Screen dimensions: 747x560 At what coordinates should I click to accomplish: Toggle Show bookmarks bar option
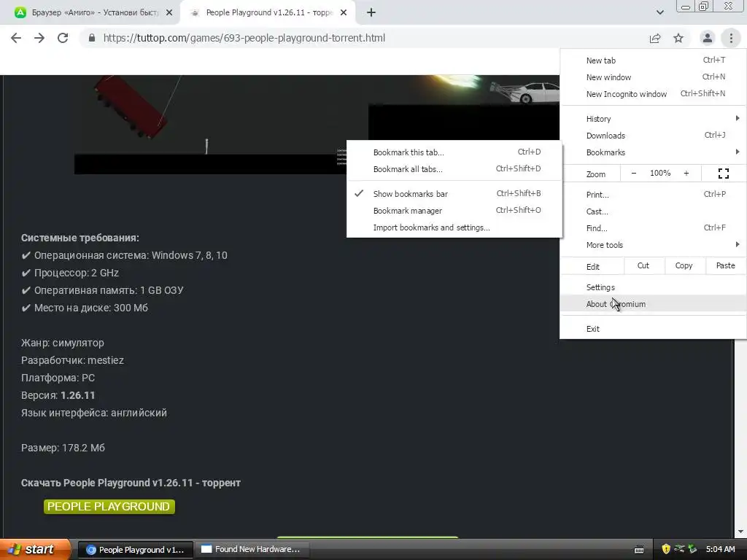point(454,194)
